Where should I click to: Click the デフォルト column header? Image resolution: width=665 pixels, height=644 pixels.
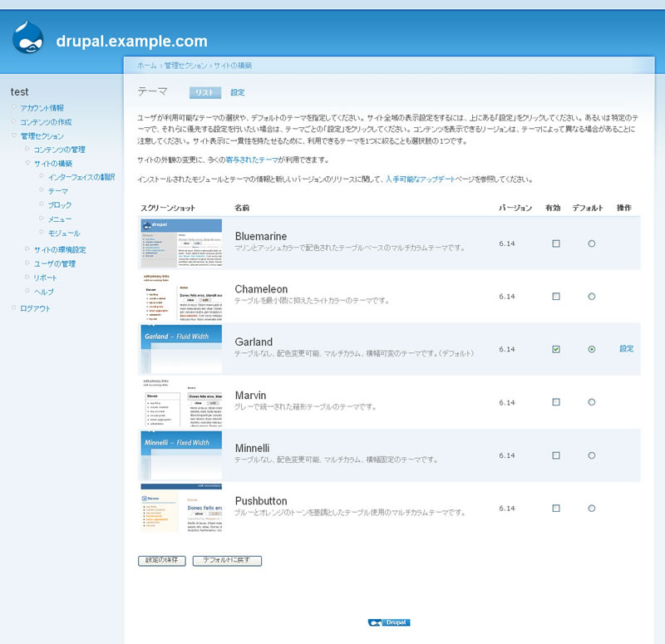[588, 208]
